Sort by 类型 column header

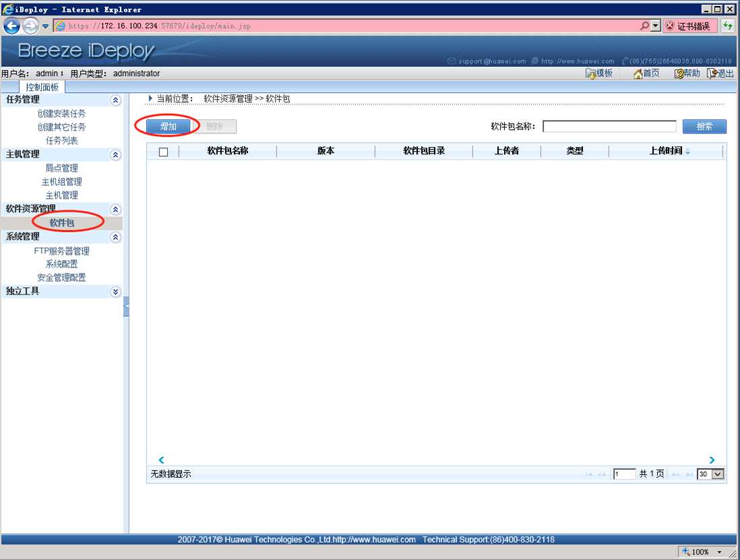pyautogui.click(x=574, y=151)
